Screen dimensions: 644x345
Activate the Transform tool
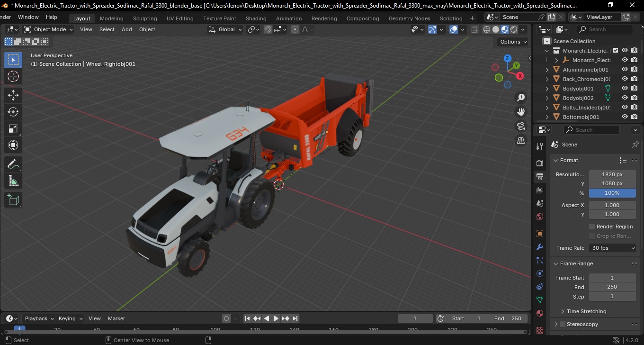[13, 145]
